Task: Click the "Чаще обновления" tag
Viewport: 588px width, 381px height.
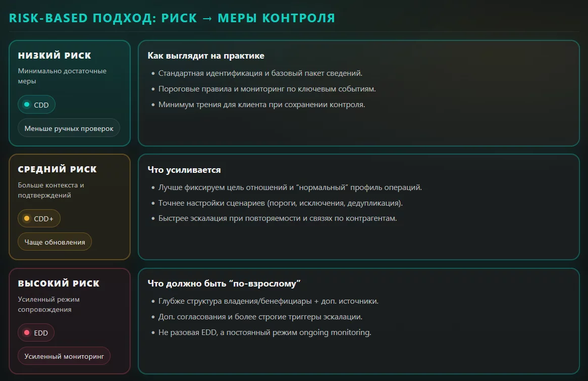Action: pyautogui.click(x=55, y=242)
